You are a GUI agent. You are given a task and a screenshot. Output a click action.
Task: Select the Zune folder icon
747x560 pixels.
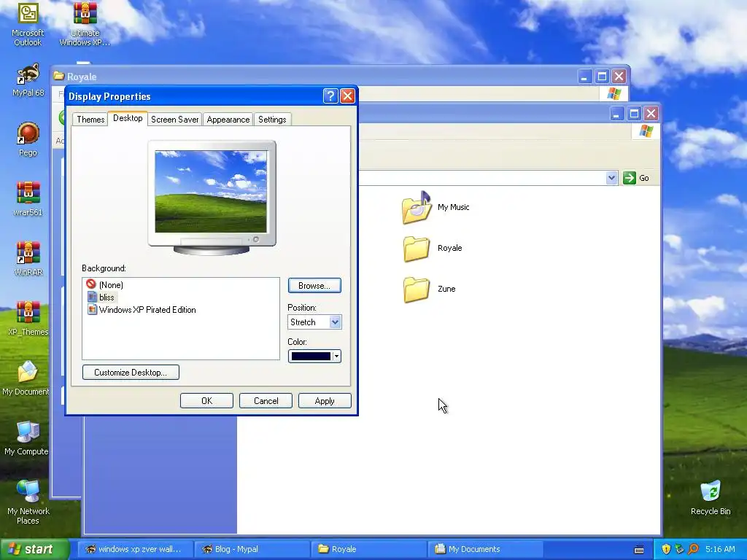click(x=417, y=289)
